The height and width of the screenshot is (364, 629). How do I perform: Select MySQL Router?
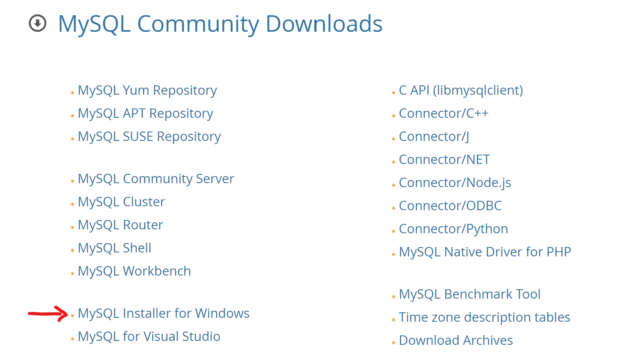pyautogui.click(x=120, y=225)
